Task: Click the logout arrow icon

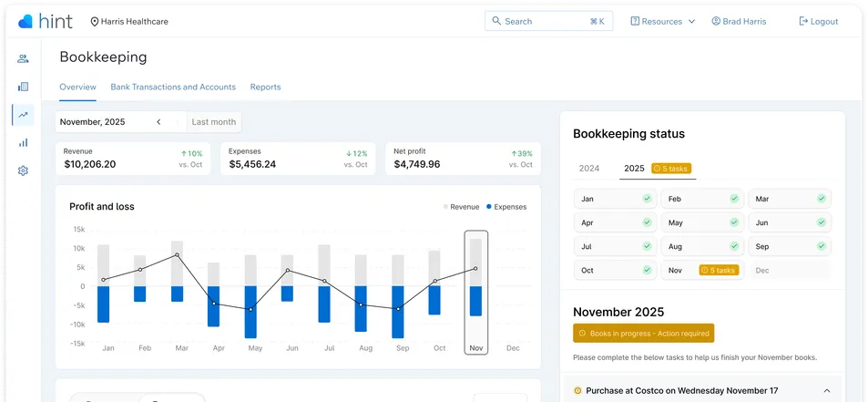Action: tap(803, 21)
